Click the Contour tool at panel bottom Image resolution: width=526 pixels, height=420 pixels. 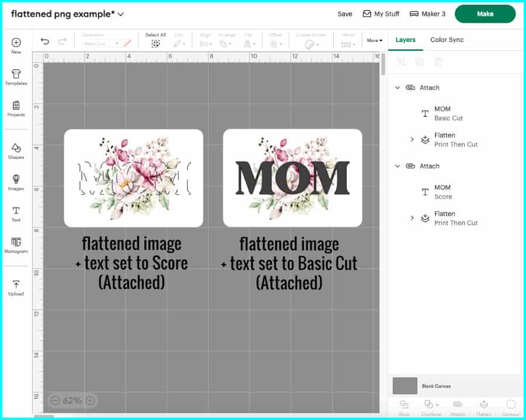(511, 407)
